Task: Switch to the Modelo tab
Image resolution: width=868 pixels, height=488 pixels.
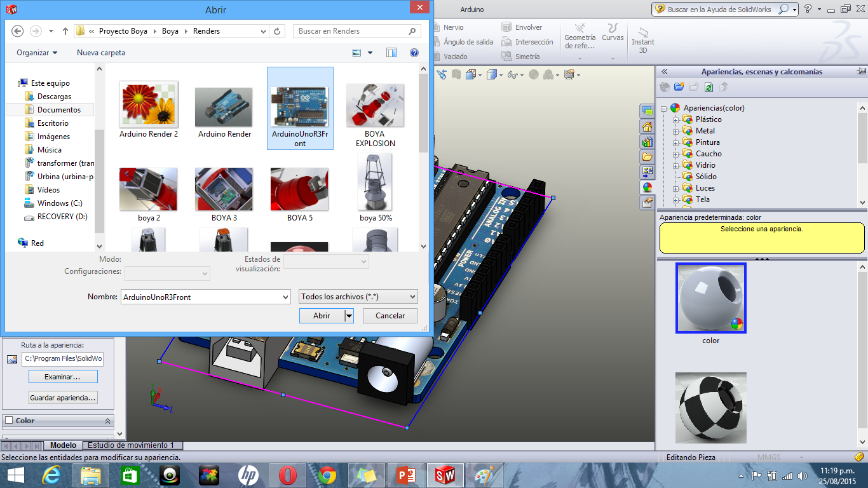Action: (63, 445)
